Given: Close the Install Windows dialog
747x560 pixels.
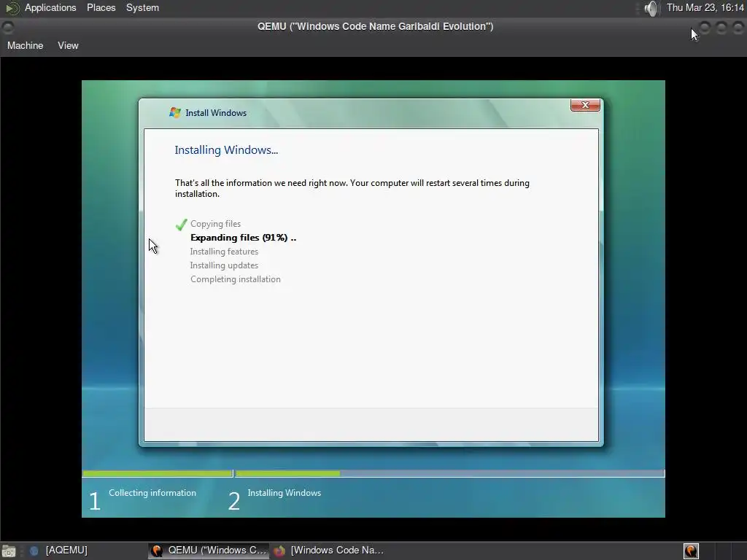Looking at the screenshot, I should (x=585, y=105).
